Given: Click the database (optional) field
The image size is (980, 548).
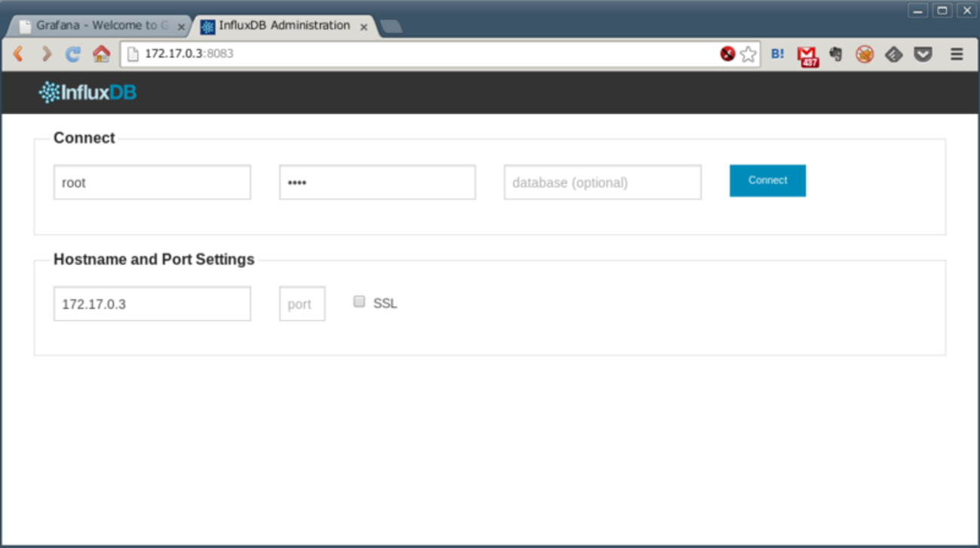Looking at the screenshot, I should point(603,183).
